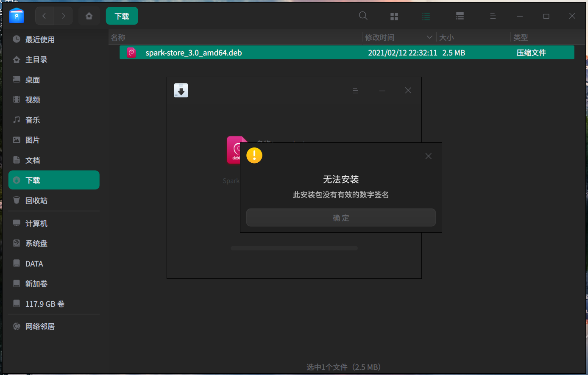Select the highlighted 下载 sidebar entry
The height and width of the screenshot is (375, 588).
[x=54, y=180]
